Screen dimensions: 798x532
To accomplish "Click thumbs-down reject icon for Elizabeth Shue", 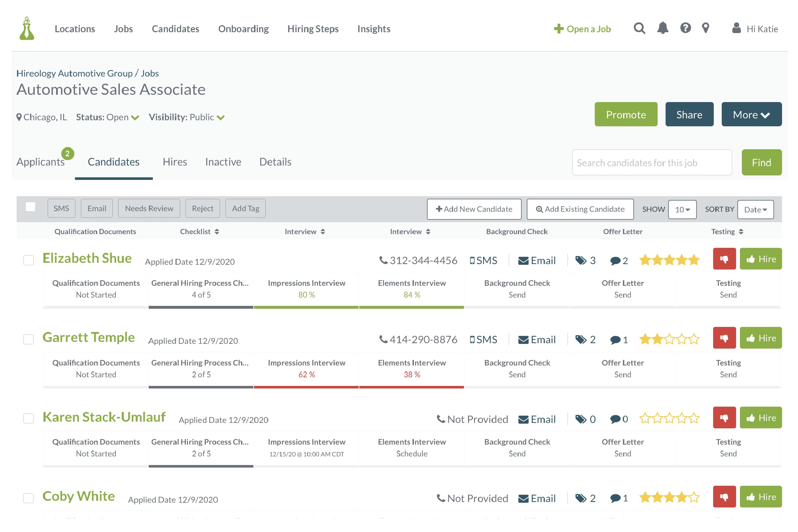I will [x=724, y=259].
